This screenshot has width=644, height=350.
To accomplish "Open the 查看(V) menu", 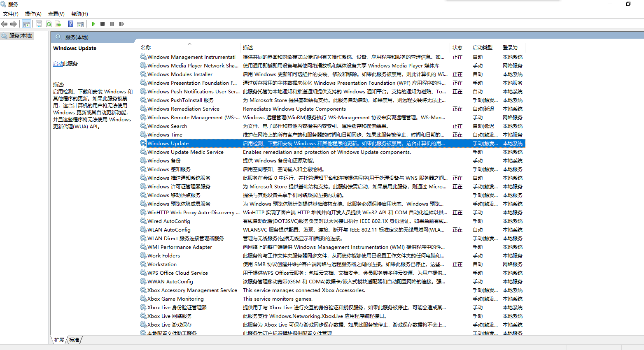I will click(56, 14).
